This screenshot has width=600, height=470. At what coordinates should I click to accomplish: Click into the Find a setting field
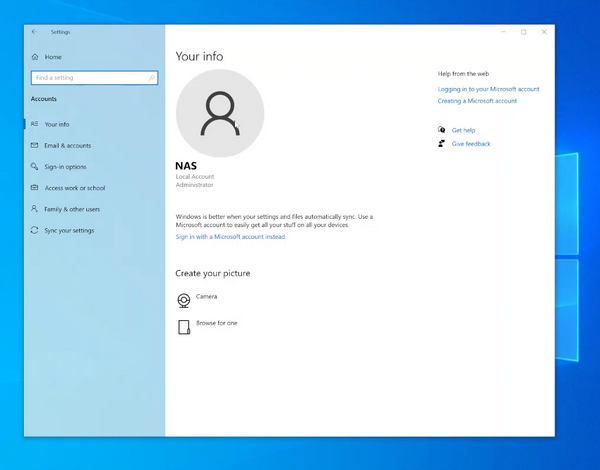click(88, 78)
